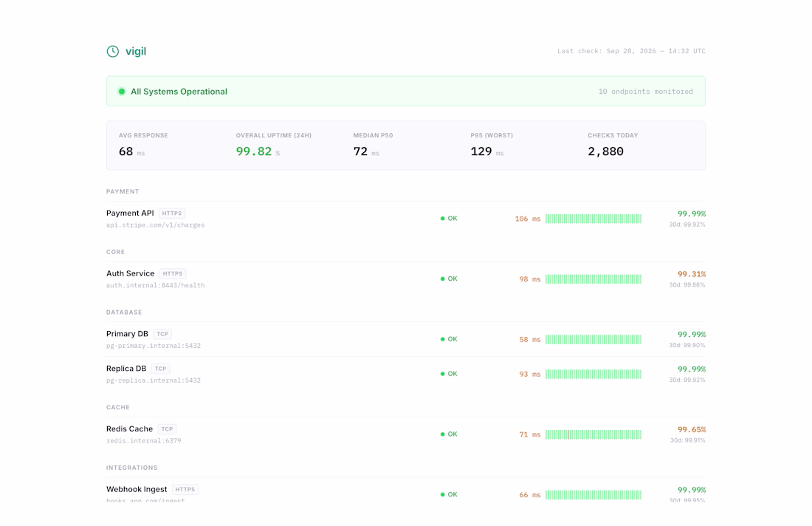Click the Redis Cache OK status dot
812x526 pixels.
pyautogui.click(x=442, y=434)
